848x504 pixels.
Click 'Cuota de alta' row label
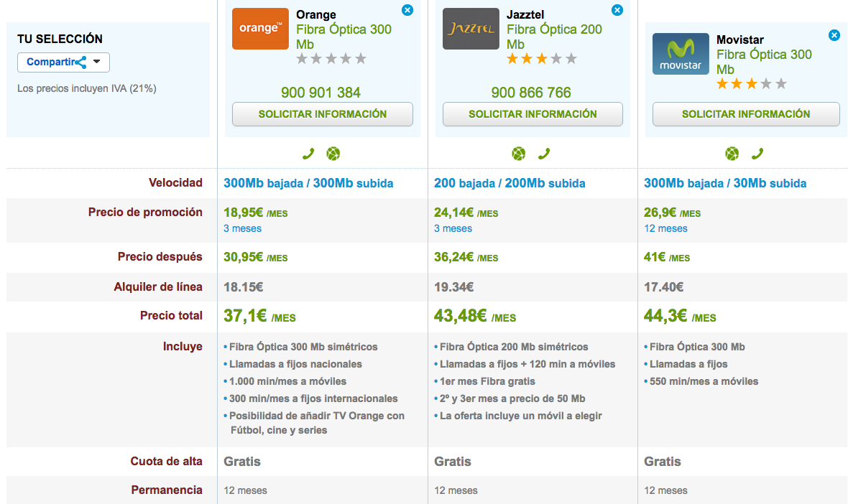point(166,462)
